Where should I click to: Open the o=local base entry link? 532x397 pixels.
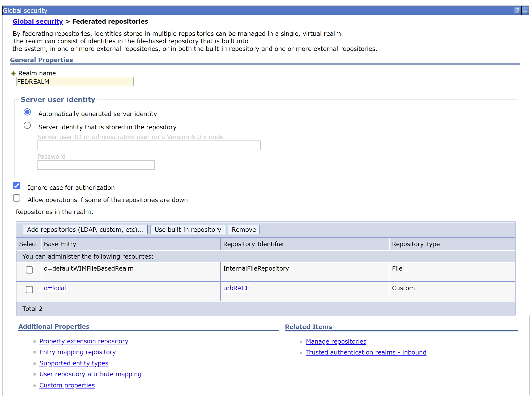(x=55, y=288)
